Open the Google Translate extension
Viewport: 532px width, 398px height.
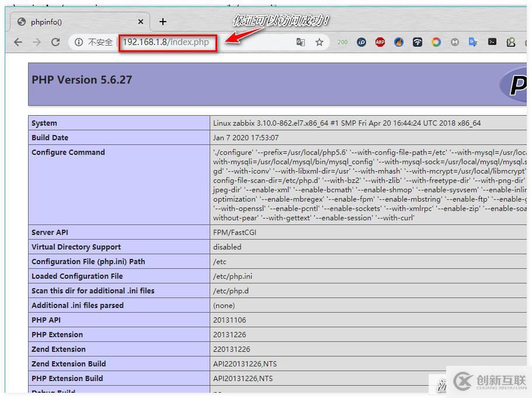[x=473, y=42]
